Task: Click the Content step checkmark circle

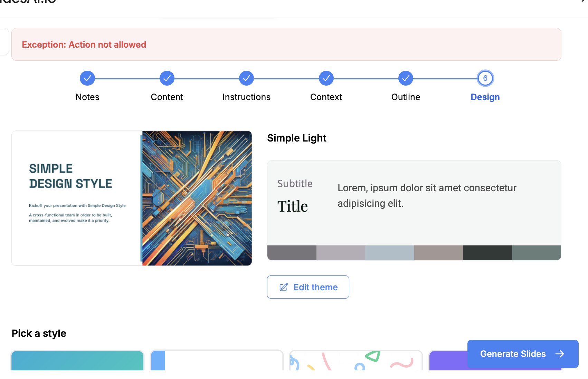Action: point(167,78)
